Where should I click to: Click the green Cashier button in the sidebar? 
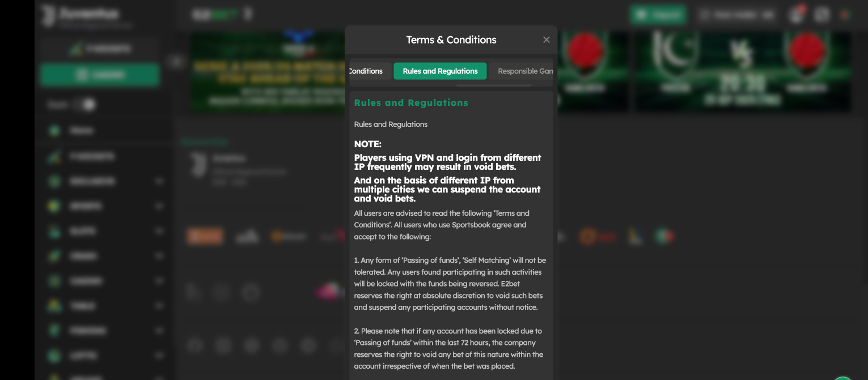pyautogui.click(x=99, y=75)
